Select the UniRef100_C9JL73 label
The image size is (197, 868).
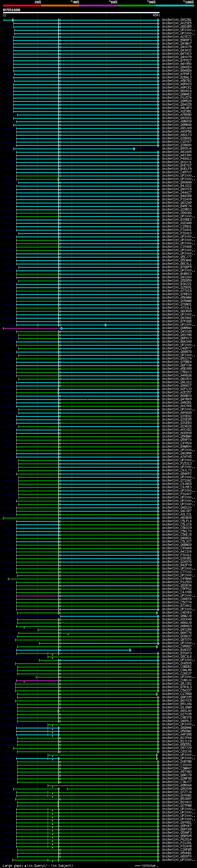tap(176, 470)
